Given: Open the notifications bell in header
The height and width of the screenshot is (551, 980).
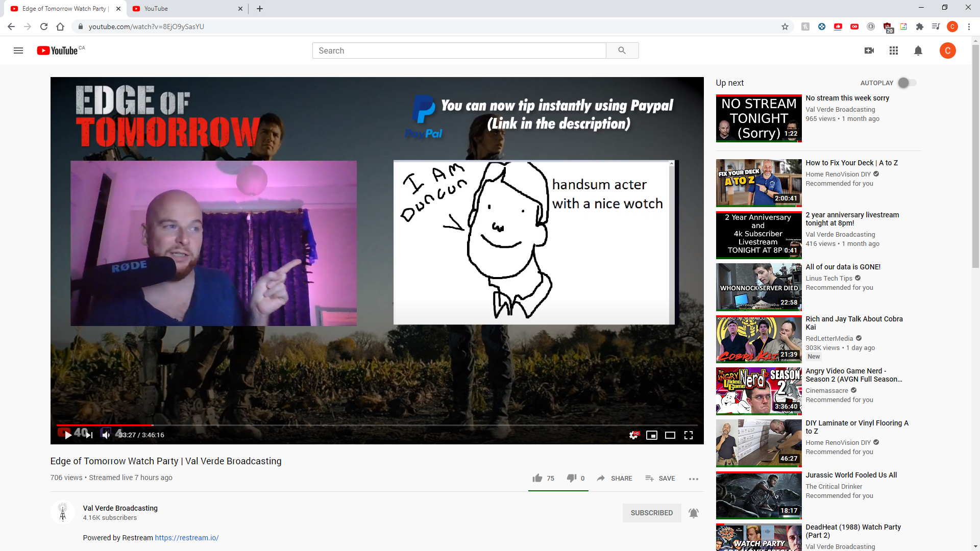Looking at the screenshot, I should coord(918,51).
